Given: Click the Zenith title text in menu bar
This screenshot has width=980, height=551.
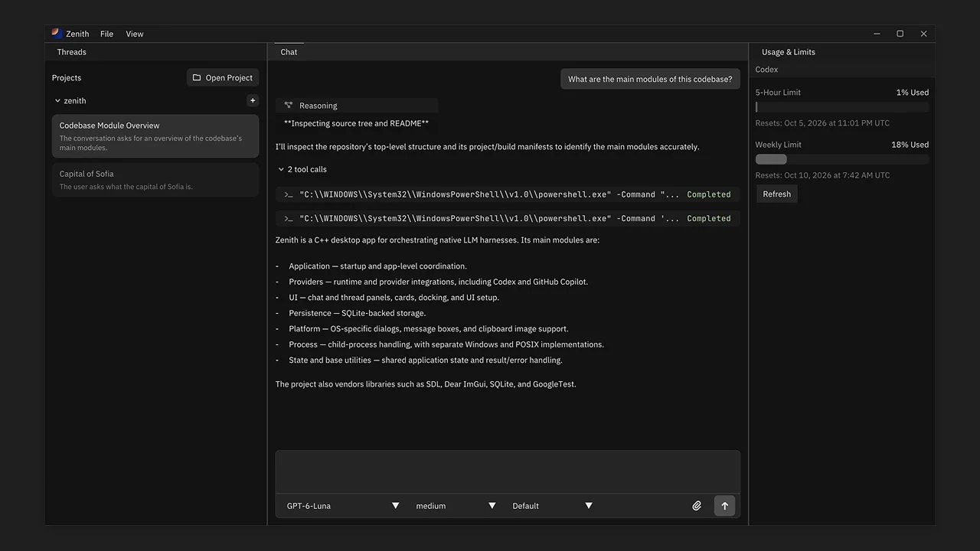Looking at the screenshot, I should click(77, 34).
